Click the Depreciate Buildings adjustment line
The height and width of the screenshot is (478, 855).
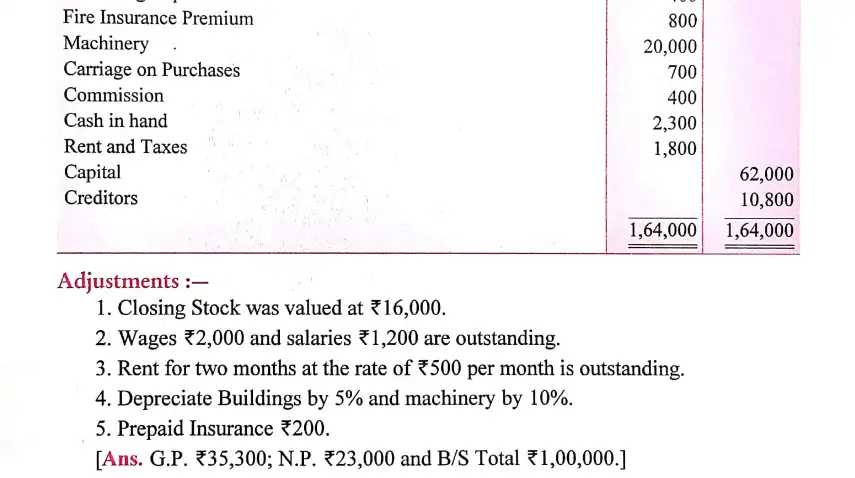click(x=334, y=399)
